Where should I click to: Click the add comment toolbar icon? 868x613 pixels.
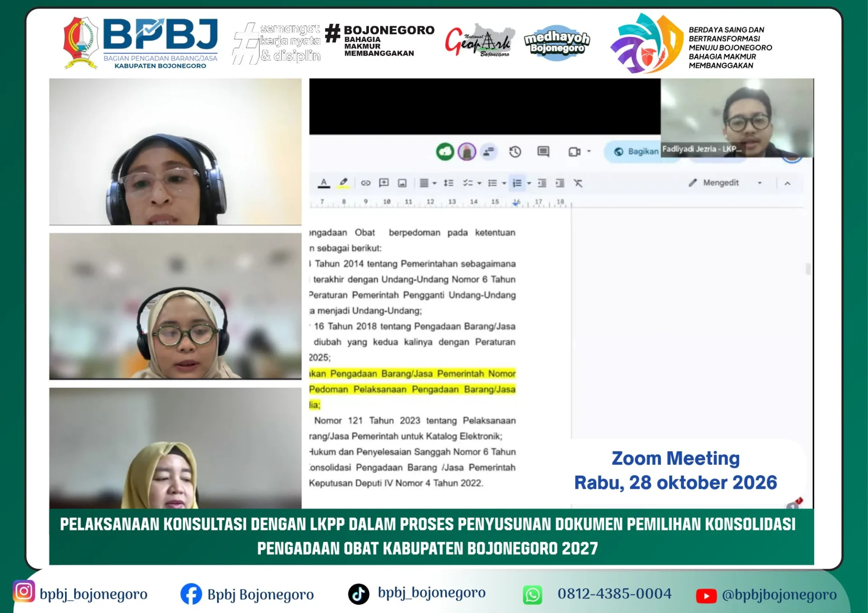pos(384,183)
